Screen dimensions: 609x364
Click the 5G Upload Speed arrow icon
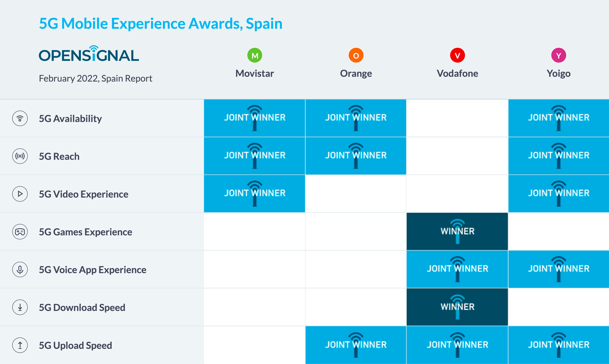coord(20,345)
